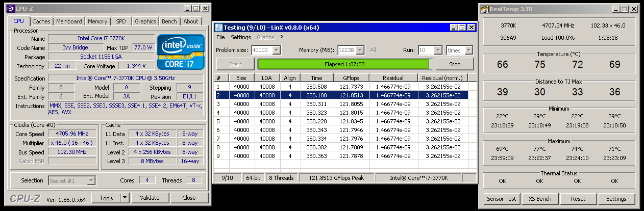Click the Core Speed 4705.96 MHz value
Viewport: 644px width, 211px height.
pyautogui.click(x=71, y=134)
